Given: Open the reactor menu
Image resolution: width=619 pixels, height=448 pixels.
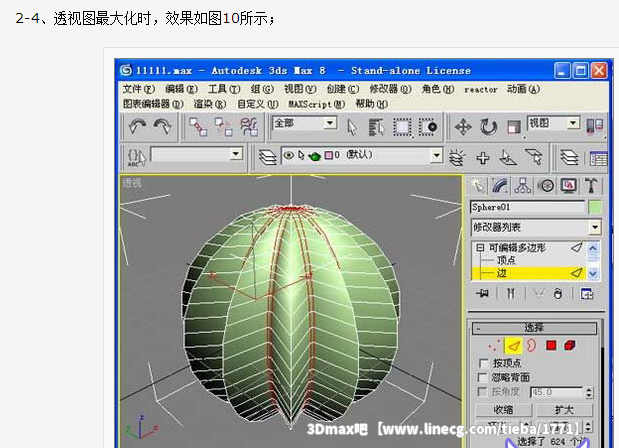Looking at the screenshot, I should pos(480,90).
